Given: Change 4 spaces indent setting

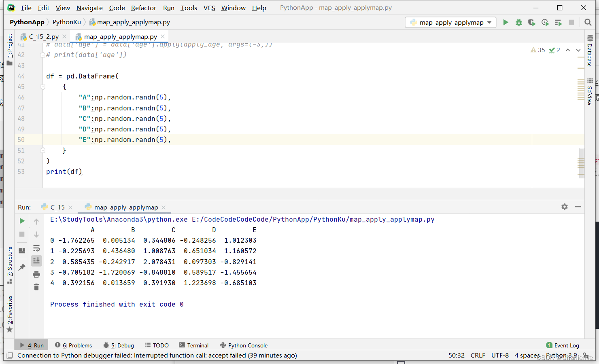Looking at the screenshot, I should point(527,355).
